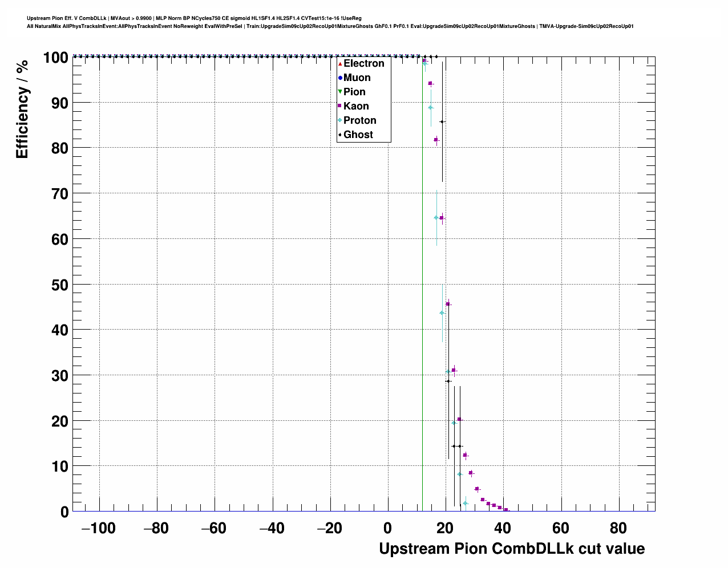Select the Ghost data point near 86% efficiency
728x568 pixels.
[x=442, y=121]
